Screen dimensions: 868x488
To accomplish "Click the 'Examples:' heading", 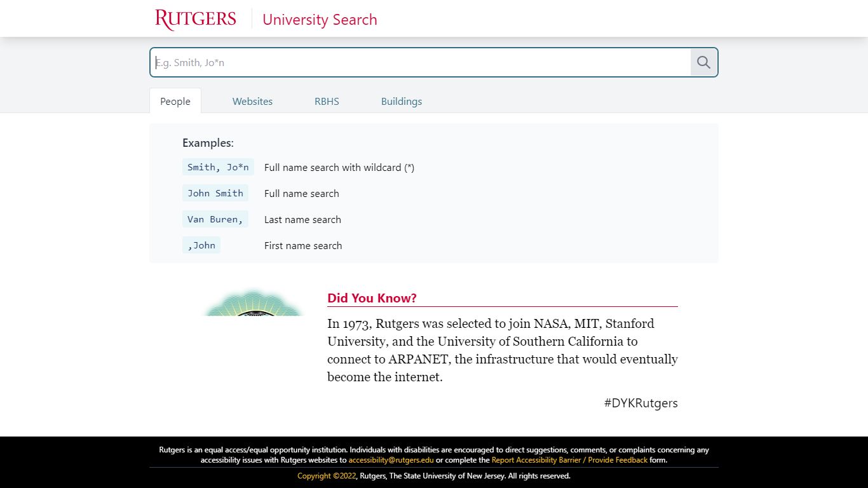I will (208, 143).
